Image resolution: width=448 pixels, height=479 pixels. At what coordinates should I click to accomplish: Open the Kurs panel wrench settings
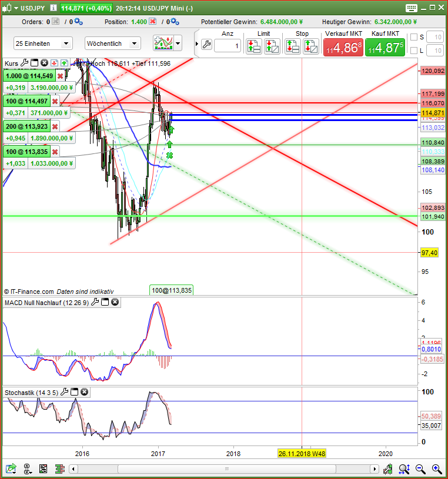pyautogui.click(x=25, y=63)
